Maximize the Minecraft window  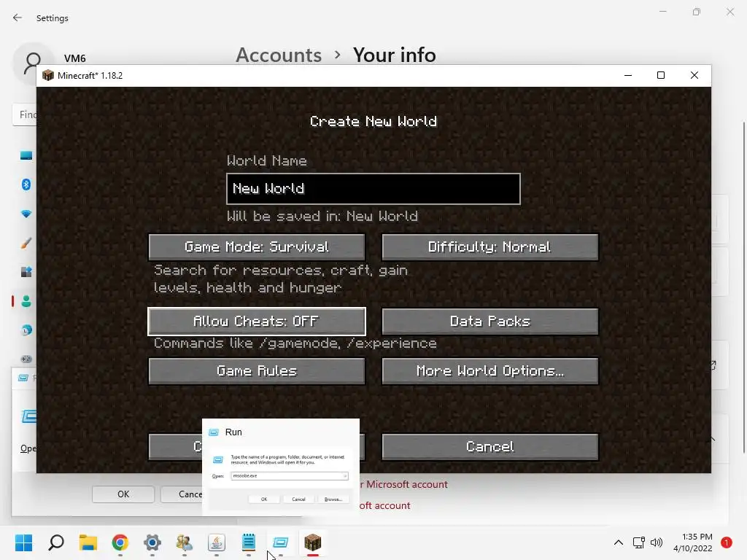click(x=661, y=75)
